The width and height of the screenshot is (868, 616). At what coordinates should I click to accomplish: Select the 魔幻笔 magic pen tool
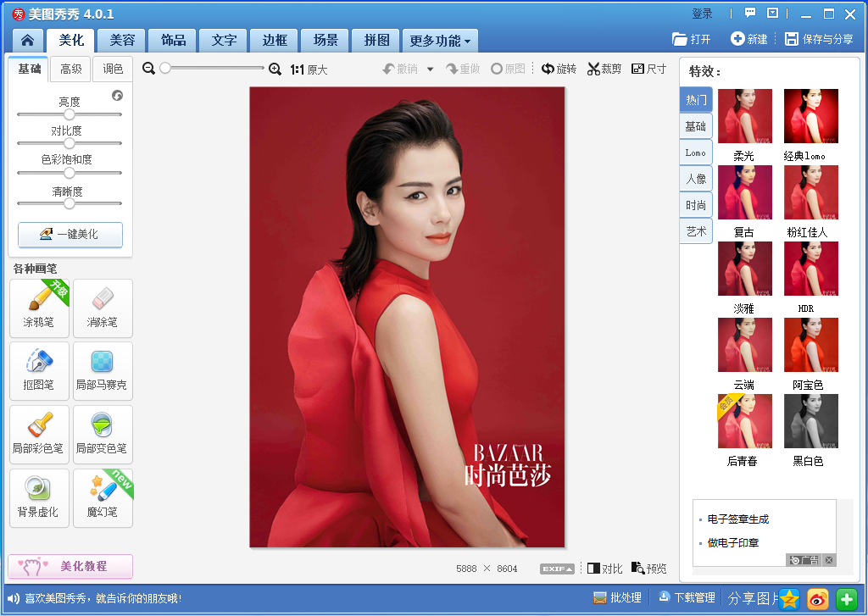[103, 498]
